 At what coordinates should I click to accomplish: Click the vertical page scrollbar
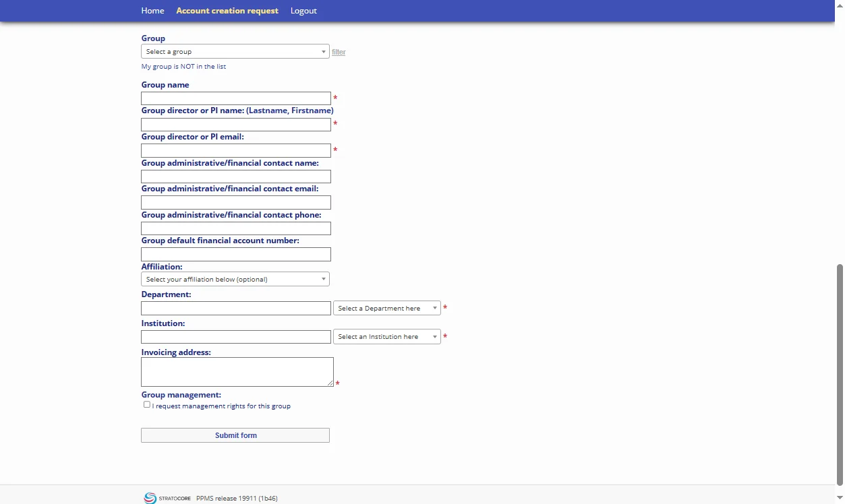click(x=840, y=374)
